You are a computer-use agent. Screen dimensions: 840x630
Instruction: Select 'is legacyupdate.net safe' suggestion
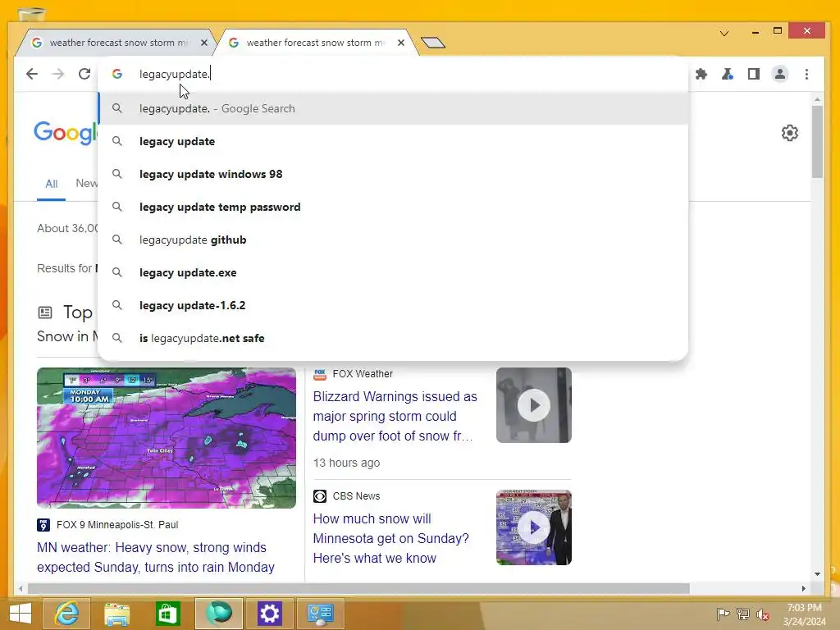pos(393,338)
